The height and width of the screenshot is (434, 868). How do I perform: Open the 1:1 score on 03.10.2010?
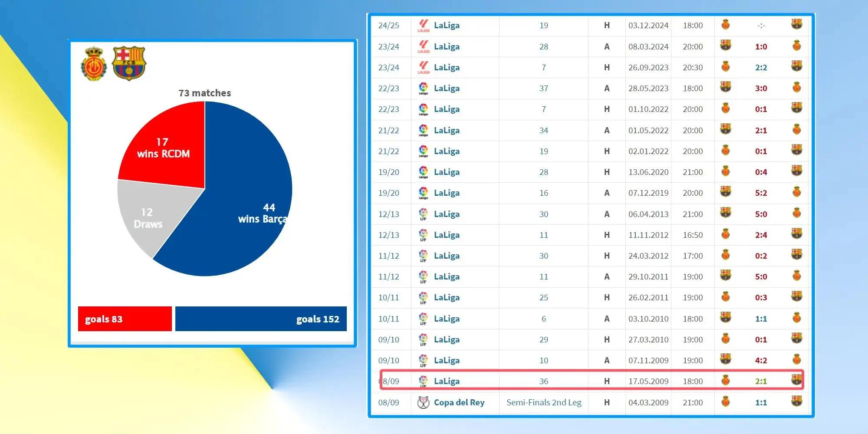coord(761,319)
